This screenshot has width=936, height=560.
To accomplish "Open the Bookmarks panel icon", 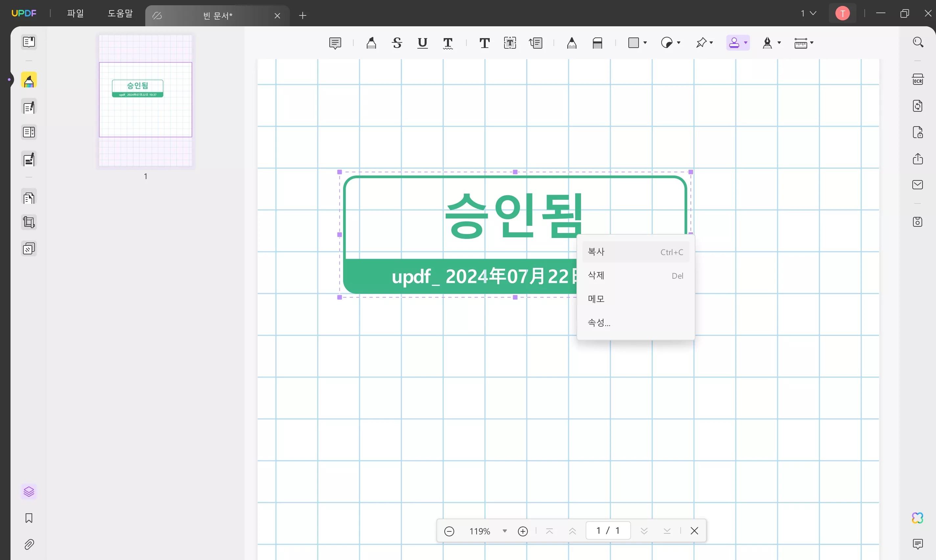I will [29, 518].
